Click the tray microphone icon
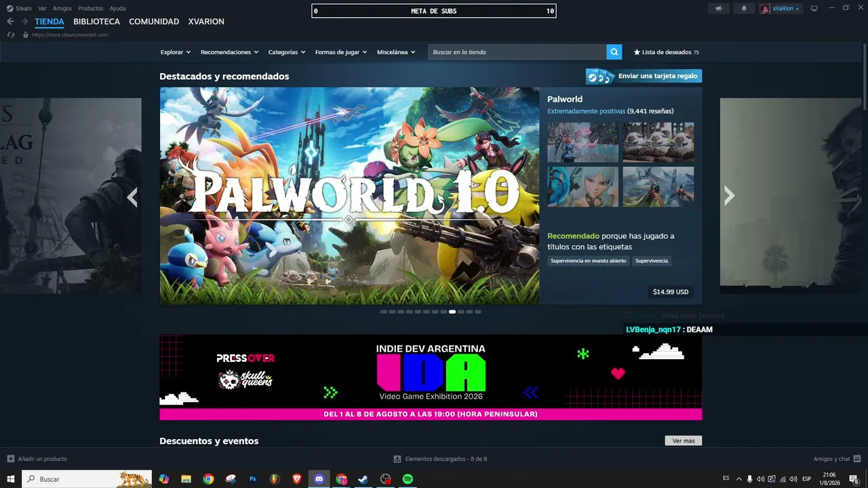The image size is (868, 488). 749,479
